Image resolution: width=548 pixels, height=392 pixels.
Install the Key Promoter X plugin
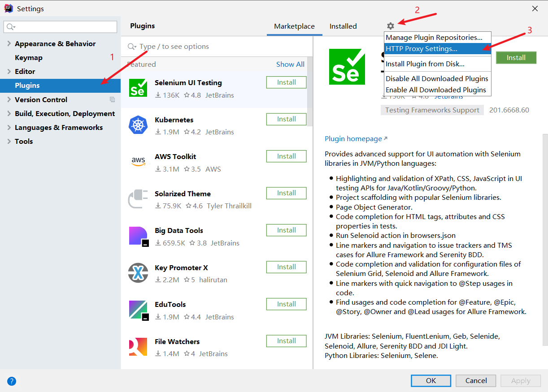[x=286, y=267]
